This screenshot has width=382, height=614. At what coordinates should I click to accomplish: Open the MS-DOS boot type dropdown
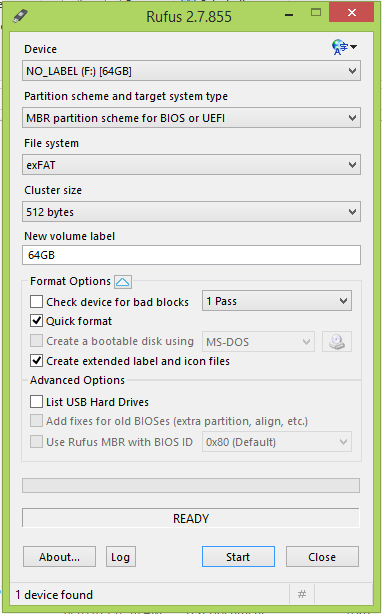pos(258,342)
